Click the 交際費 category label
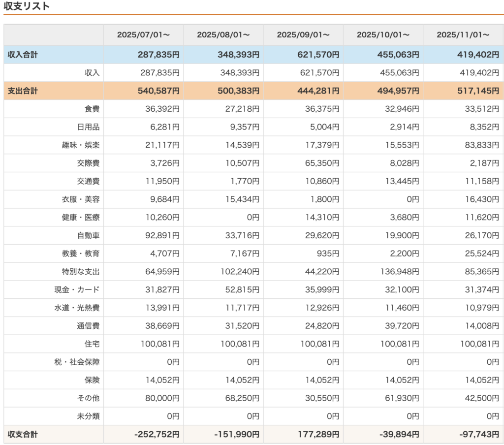 [x=88, y=163]
